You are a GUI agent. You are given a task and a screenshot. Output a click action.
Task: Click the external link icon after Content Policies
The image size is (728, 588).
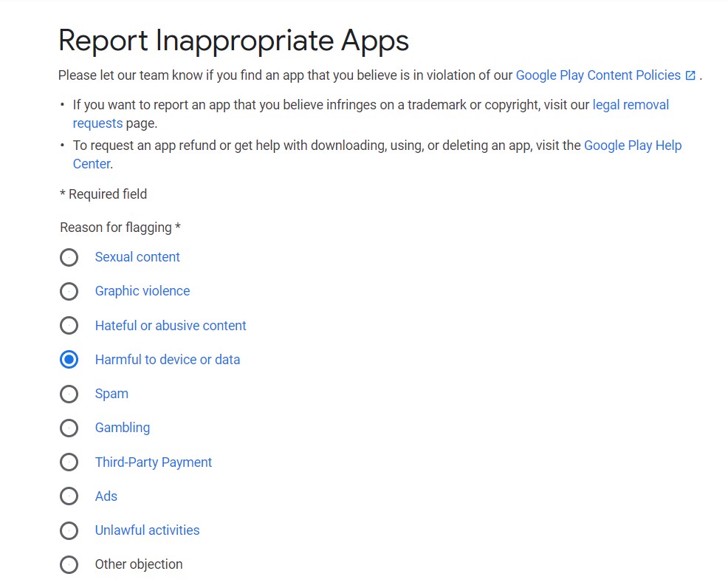point(691,75)
